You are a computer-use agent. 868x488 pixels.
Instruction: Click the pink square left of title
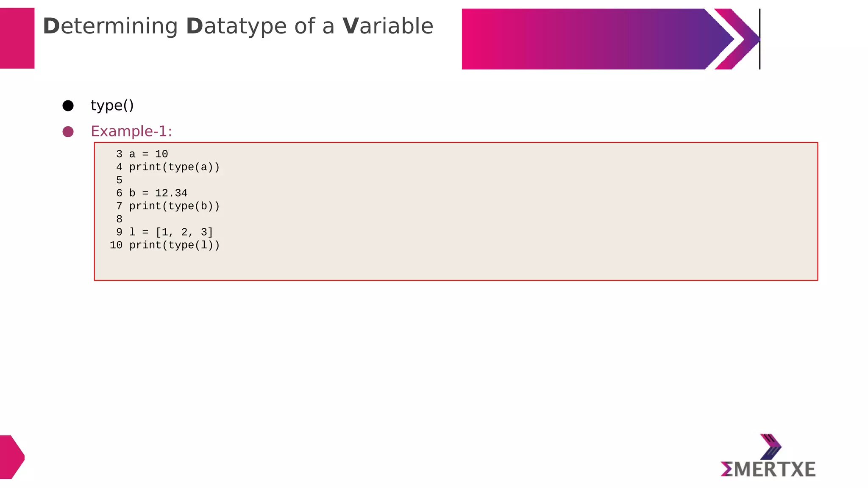pyautogui.click(x=17, y=38)
